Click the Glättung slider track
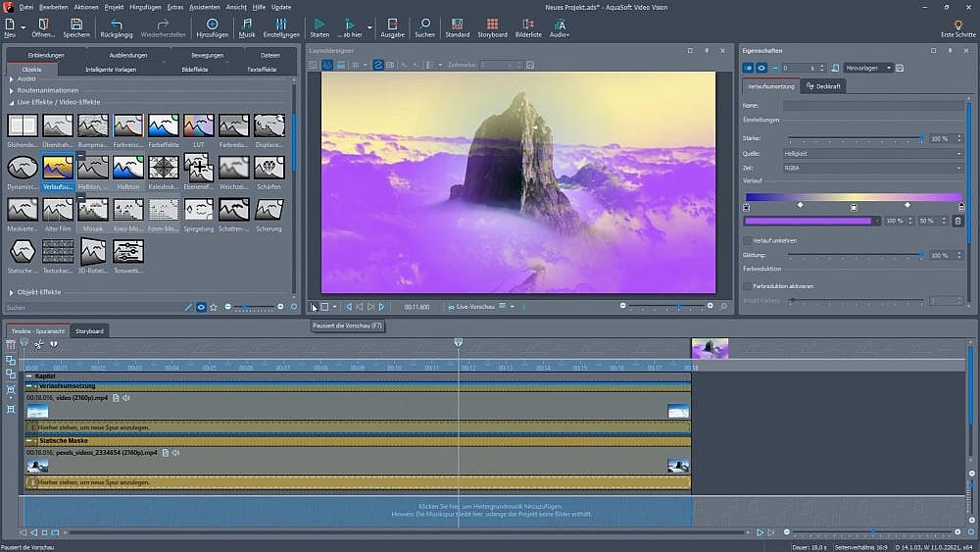Screen dimensions: 980x552 (x=853, y=256)
